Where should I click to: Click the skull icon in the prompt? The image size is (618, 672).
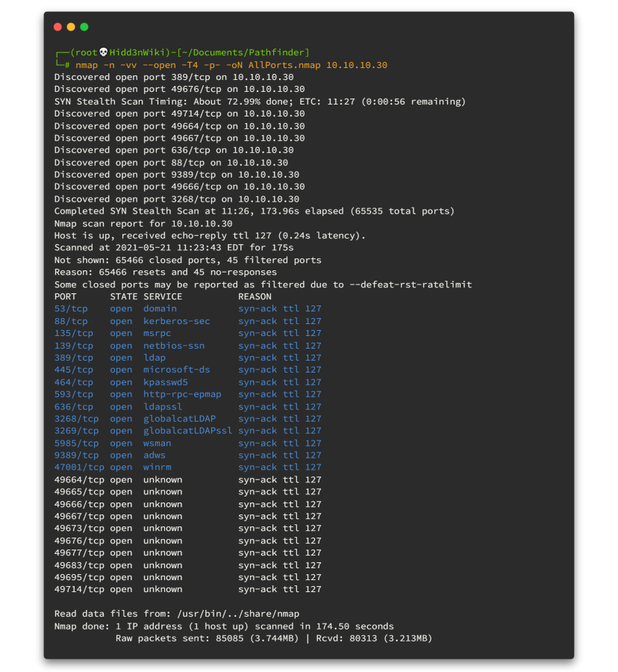click(x=103, y=52)
